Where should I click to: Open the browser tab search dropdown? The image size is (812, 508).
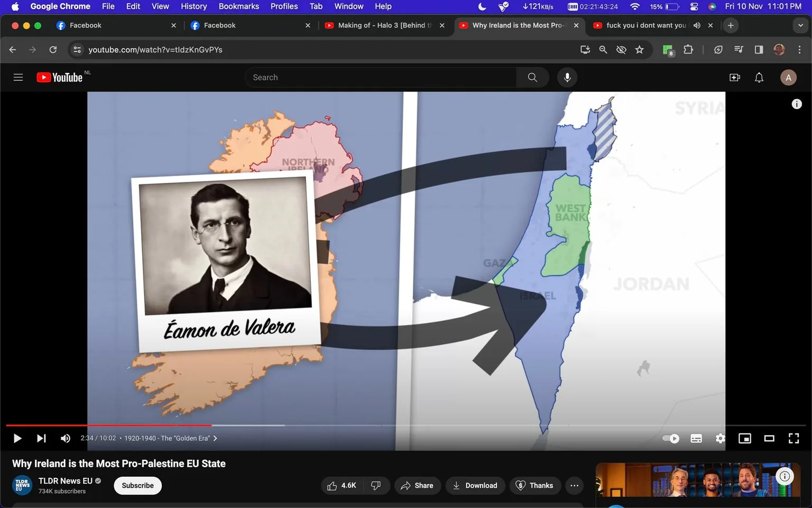pos(801,25)
